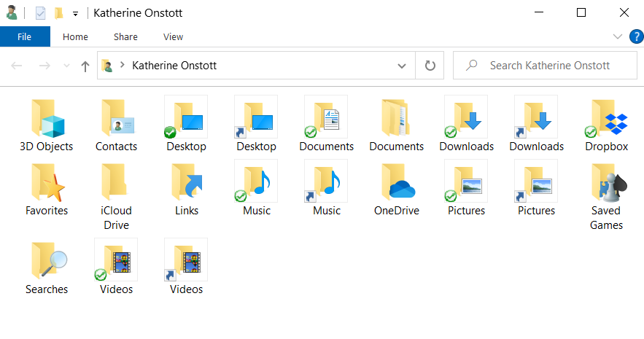This screenshot has height=339, width=644.
Task: Switch to the Share ribbon tab
Action: point(125,36)
